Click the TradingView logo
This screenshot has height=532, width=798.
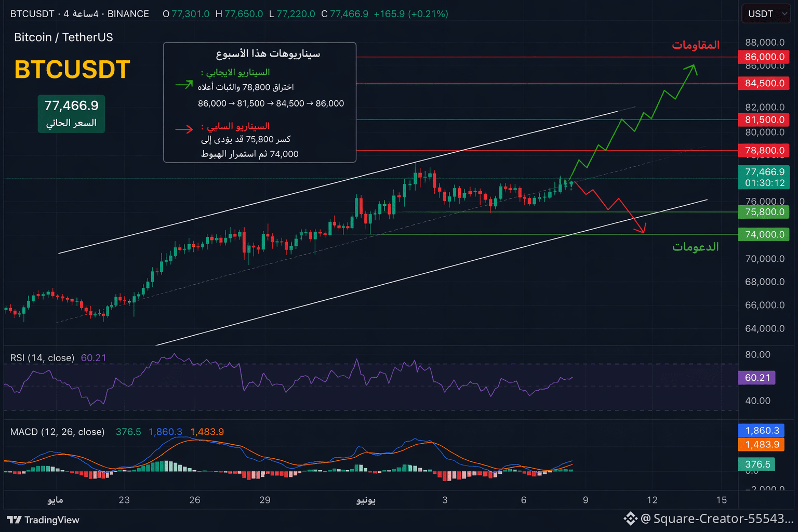point(43,520)
